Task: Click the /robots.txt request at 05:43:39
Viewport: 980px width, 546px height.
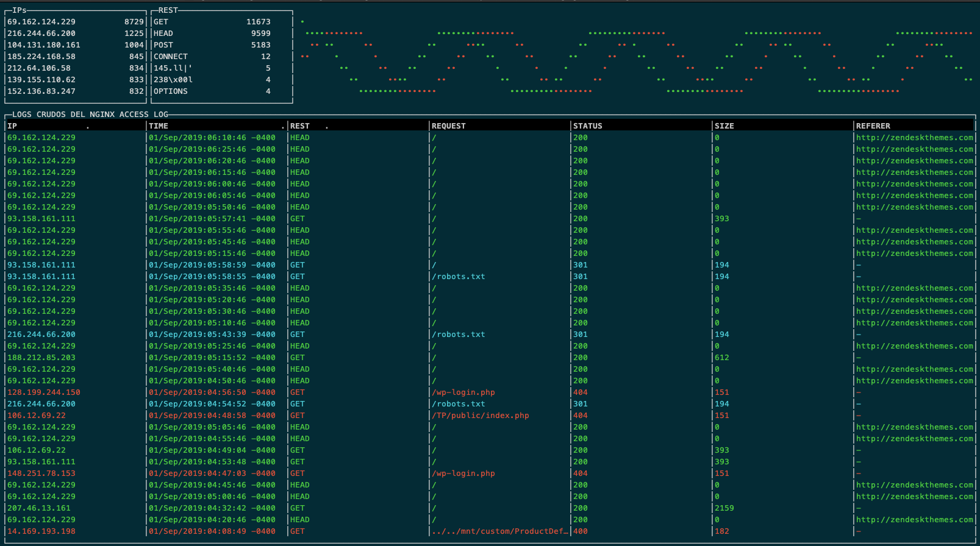Action: 459,334
